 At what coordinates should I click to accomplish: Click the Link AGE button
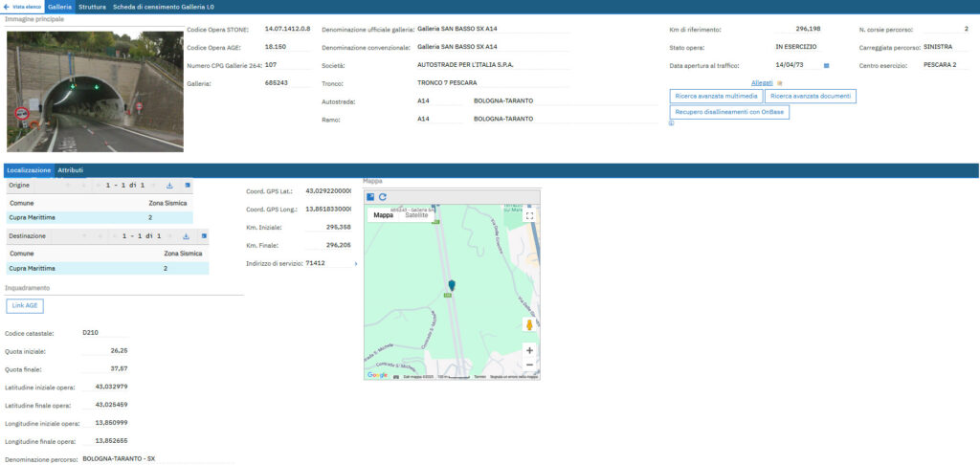pyautogui.click(x=25, y=305)
